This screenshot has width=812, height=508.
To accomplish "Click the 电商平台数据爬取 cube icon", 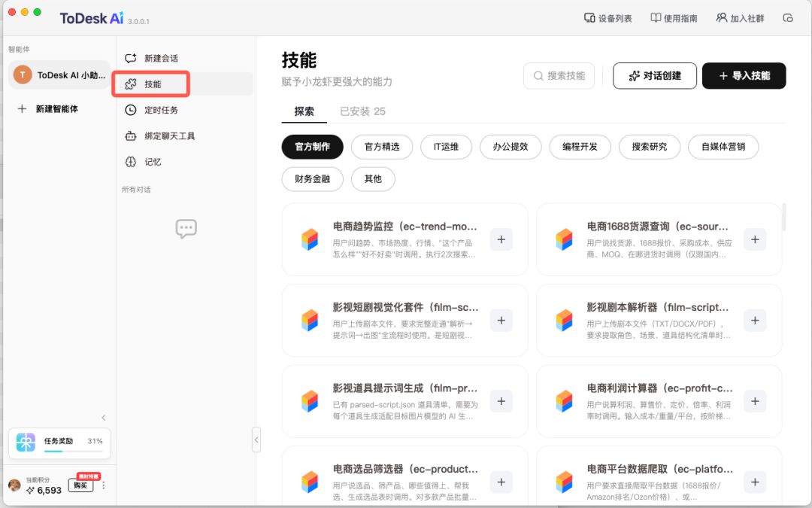I will [x=564, y=482].
